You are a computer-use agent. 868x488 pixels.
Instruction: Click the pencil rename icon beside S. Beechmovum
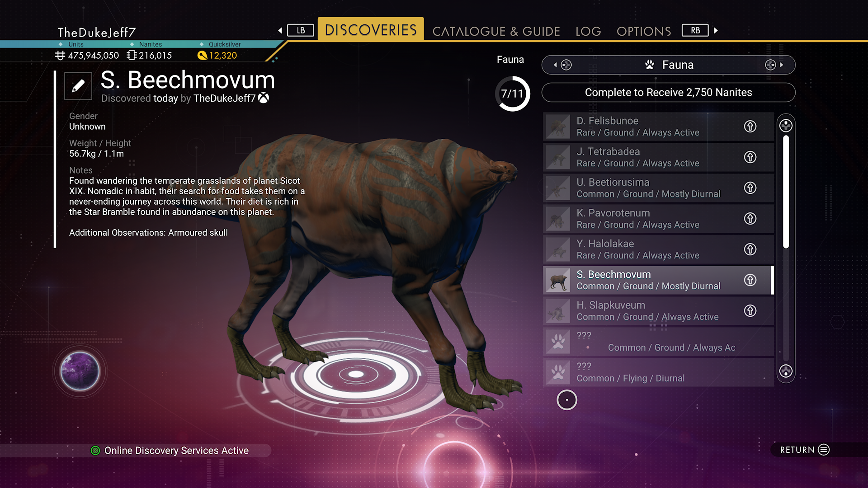(x=78, y=86)
